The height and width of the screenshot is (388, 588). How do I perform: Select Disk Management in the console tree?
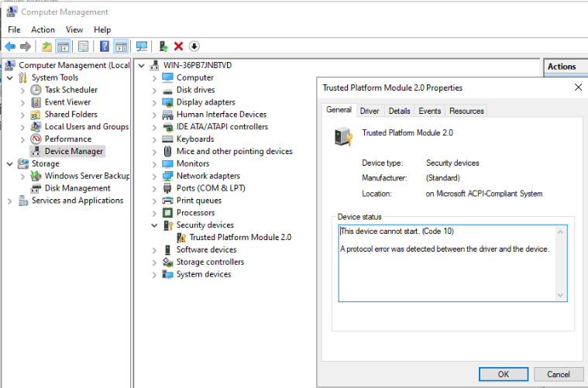(x=77, y=188)
